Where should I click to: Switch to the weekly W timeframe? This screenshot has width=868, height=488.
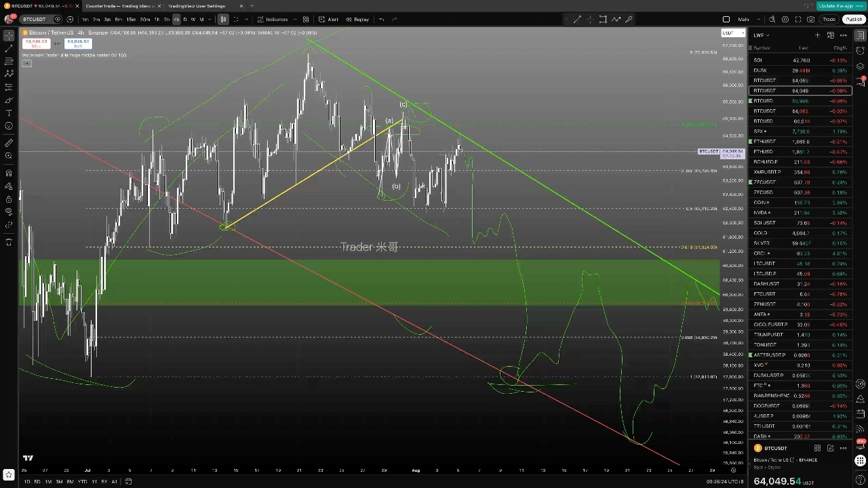193,19
